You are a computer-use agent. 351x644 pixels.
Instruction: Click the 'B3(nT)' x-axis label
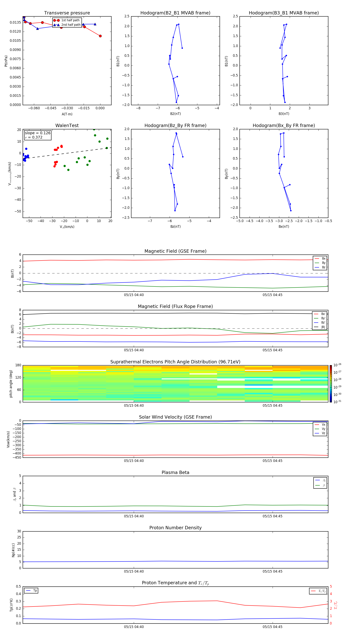(x=284, y=114)
